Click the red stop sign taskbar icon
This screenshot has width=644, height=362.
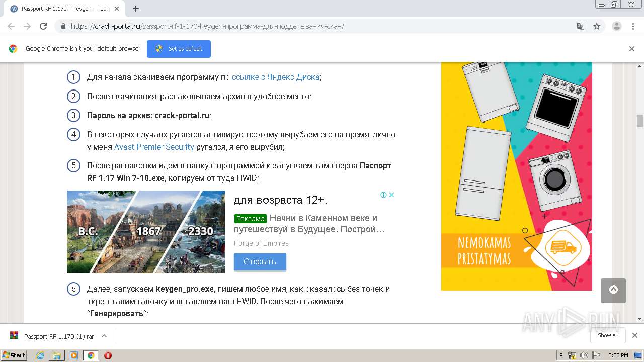108,355
